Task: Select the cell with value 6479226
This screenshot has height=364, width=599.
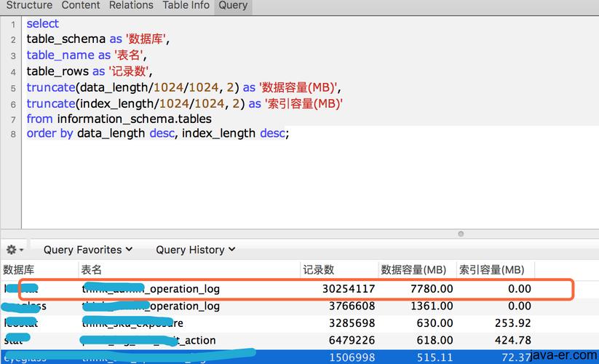Action: click(x=352, y=340)
